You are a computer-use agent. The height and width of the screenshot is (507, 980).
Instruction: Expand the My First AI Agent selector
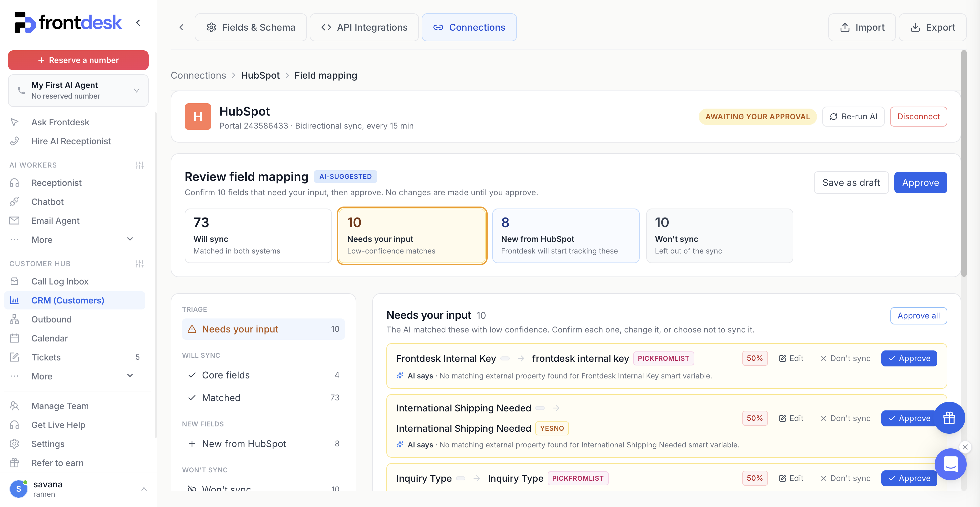coord(78,91)
